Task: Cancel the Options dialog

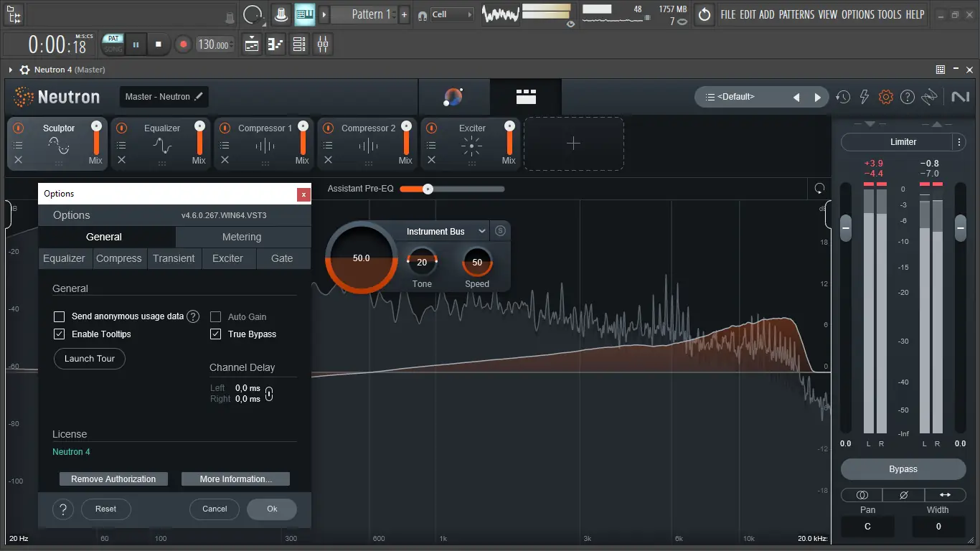Action: (215, 509)
